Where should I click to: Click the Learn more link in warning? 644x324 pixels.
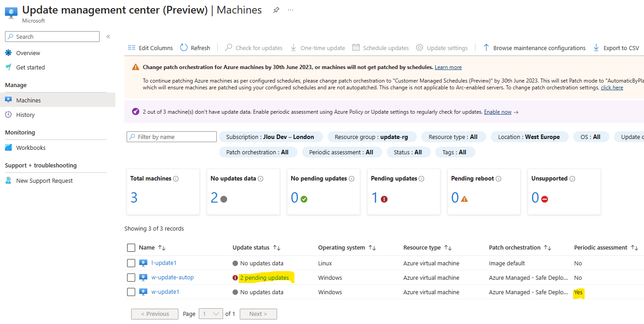448,67
